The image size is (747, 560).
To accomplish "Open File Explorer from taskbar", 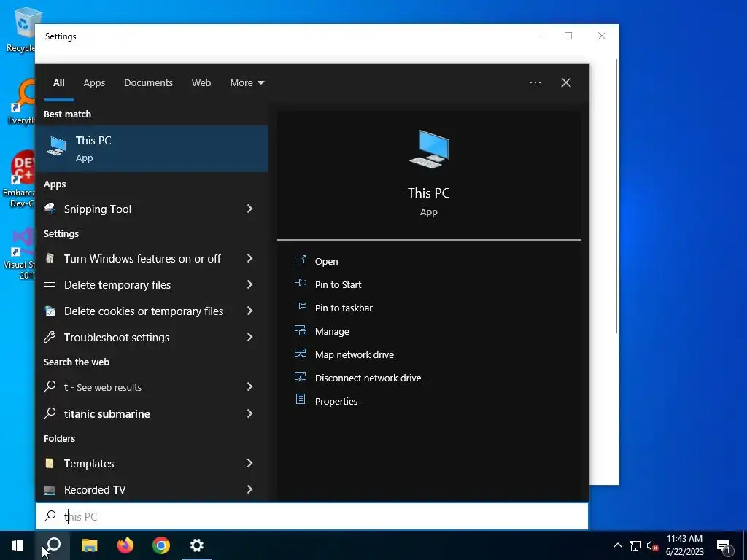I will (x=89, y=545).
